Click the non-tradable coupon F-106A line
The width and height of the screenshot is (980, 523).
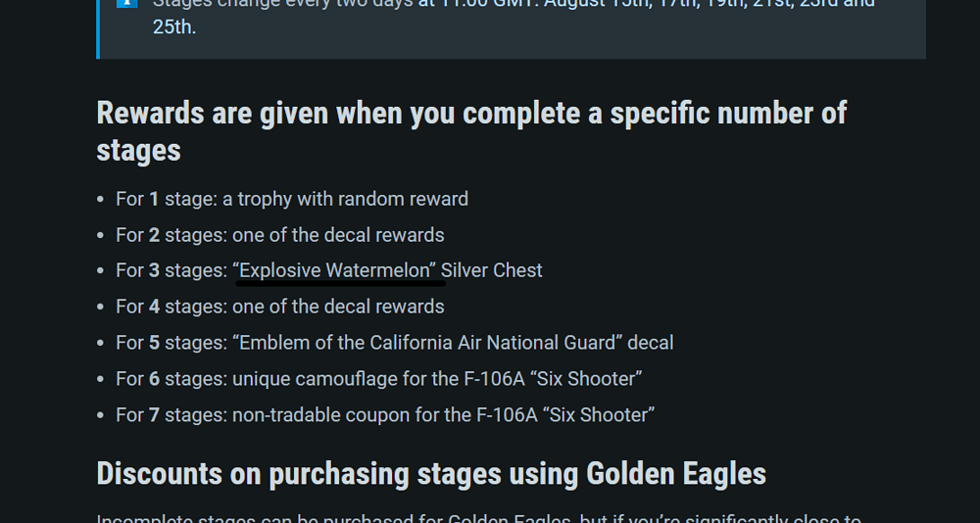pyautogui.click(x=385, y=415)
